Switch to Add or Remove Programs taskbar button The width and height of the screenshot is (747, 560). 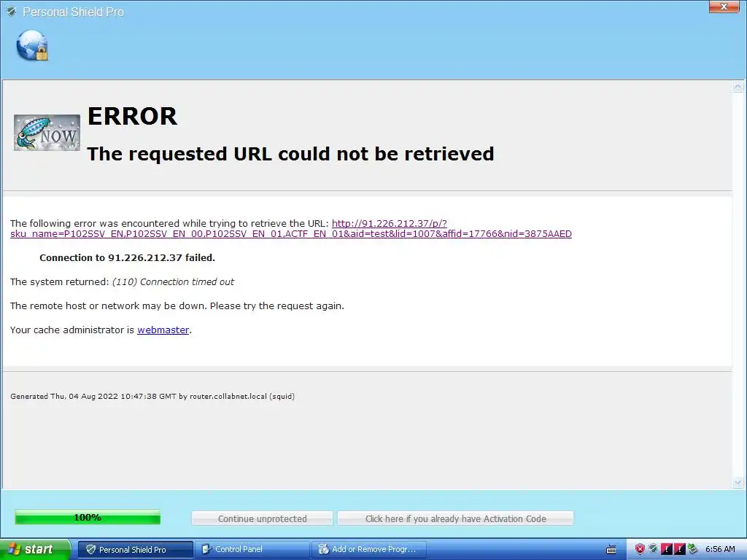(x=369, y=550)
